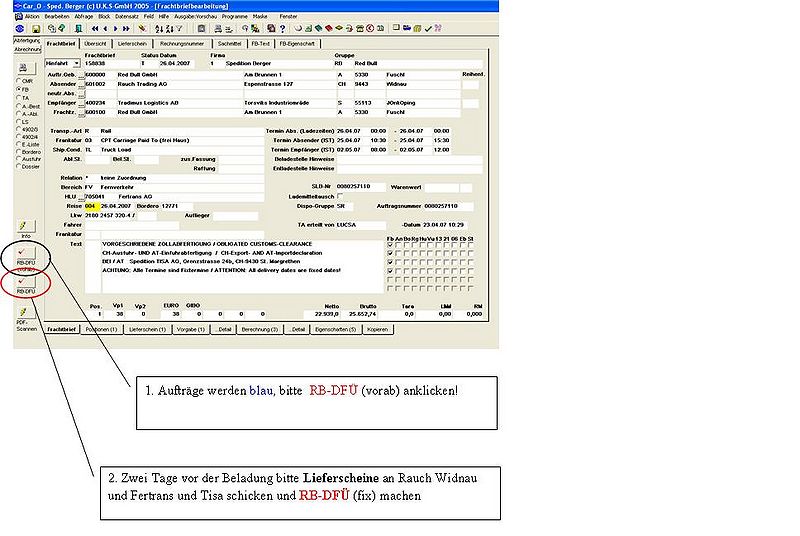Click the exit door toolbar icon
The height and width of the screenshot is (536, 800).
click(x=78, y=29)
